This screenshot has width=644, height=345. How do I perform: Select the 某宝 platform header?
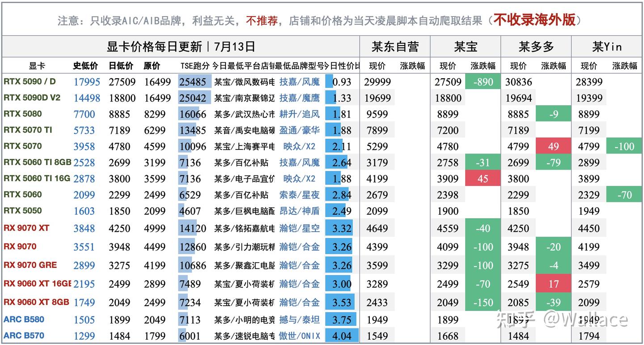(x=466, y=46)
